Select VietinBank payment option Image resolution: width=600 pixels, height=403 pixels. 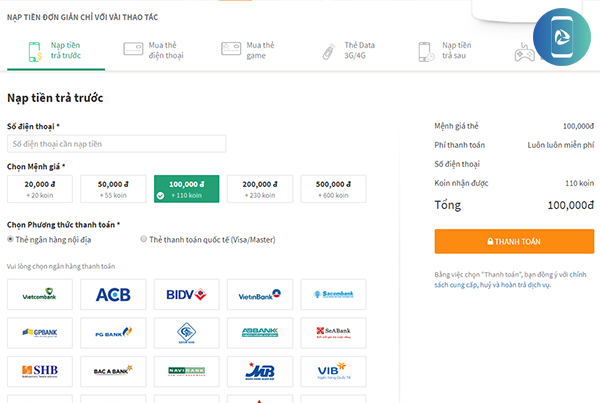260,294
